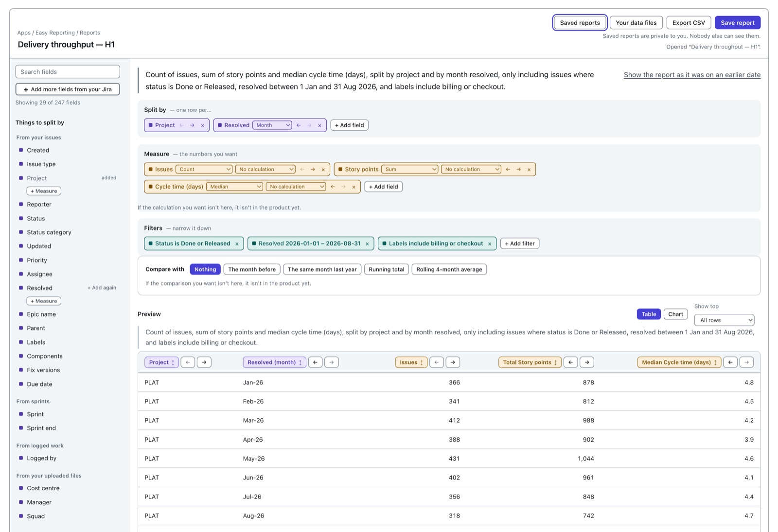Switch preview to Table view
Viewport: 778px width, 532px height.
tap(649, 314)
